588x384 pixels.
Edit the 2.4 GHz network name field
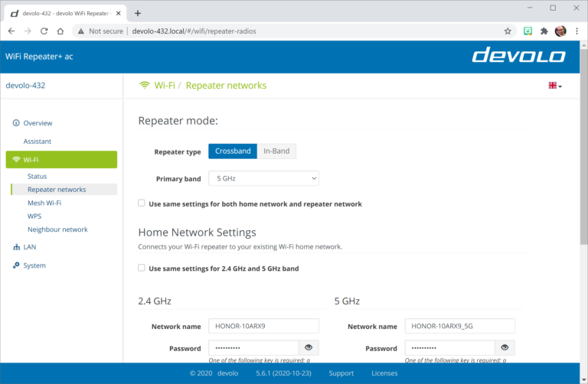click(x=263, y=326)
